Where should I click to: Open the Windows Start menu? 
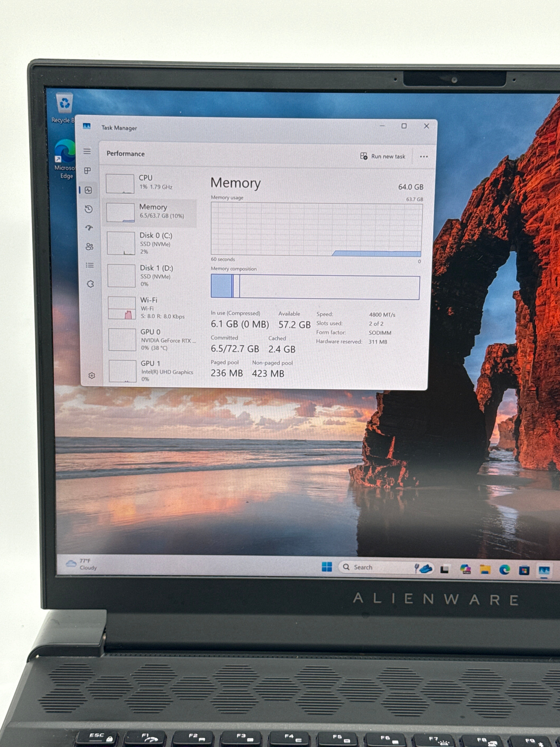[x=327, y=566]
